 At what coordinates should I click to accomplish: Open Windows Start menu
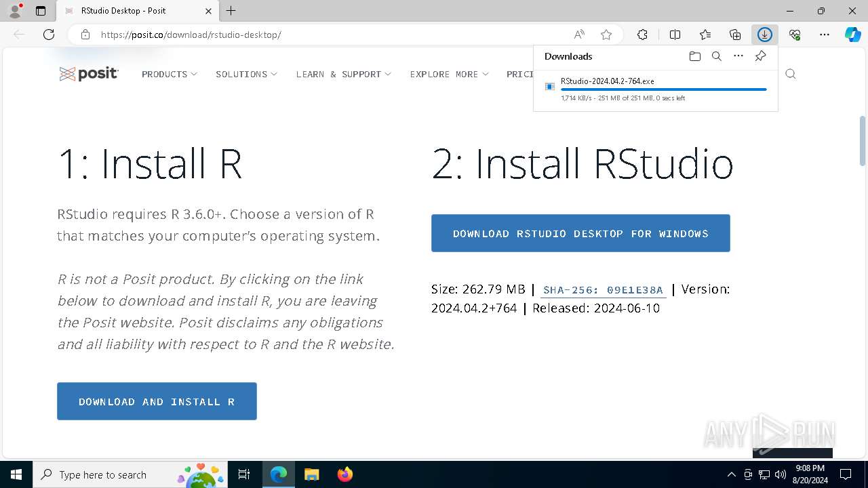click(x=16, y=474)
